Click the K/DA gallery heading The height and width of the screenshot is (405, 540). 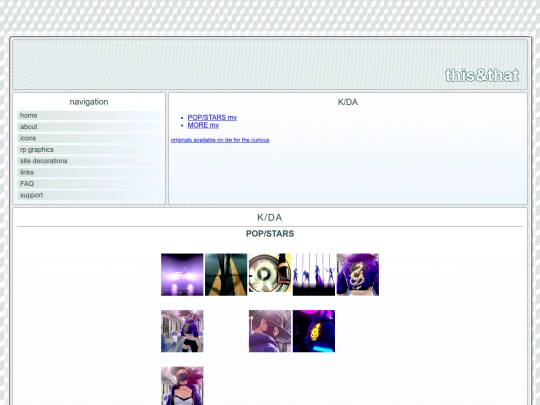click(x=270, y=217)
